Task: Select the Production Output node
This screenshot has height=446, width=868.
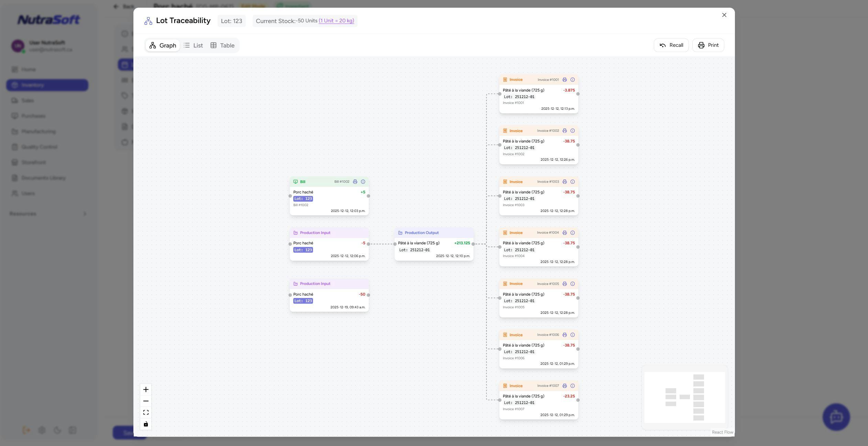Action: click(434, 244)
